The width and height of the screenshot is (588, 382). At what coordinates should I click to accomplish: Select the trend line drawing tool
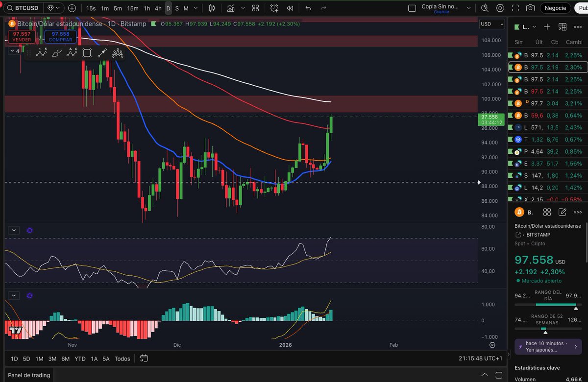[x=102, y=53]
